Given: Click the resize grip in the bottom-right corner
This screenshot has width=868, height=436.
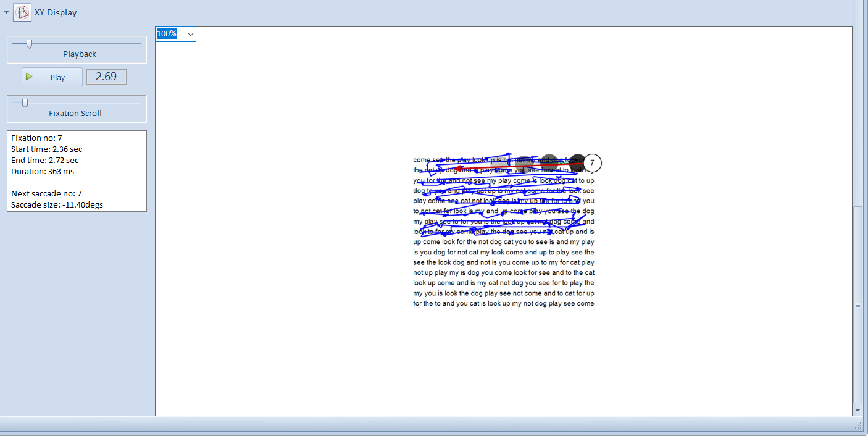Looking at the screenshot, I should tap(858, 426).
